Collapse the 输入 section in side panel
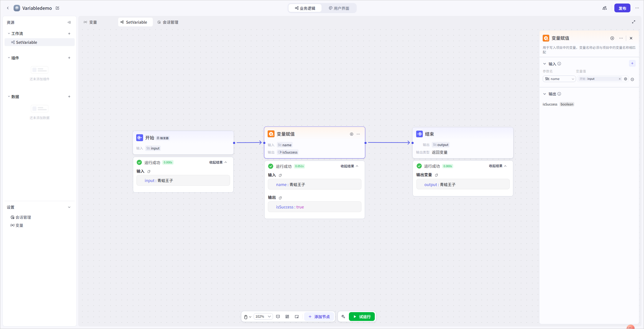Screen dimensions: 644x329 [544, 64]
